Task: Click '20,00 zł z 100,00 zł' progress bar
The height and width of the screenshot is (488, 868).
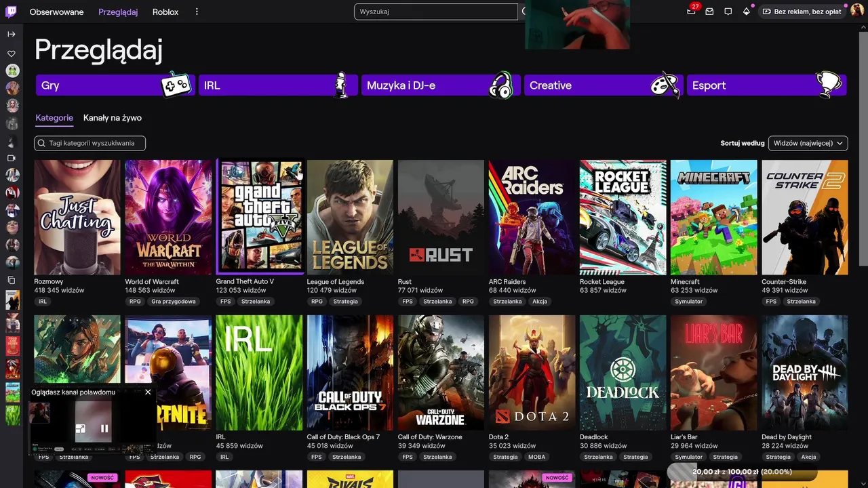Action: tap(742, 471)
